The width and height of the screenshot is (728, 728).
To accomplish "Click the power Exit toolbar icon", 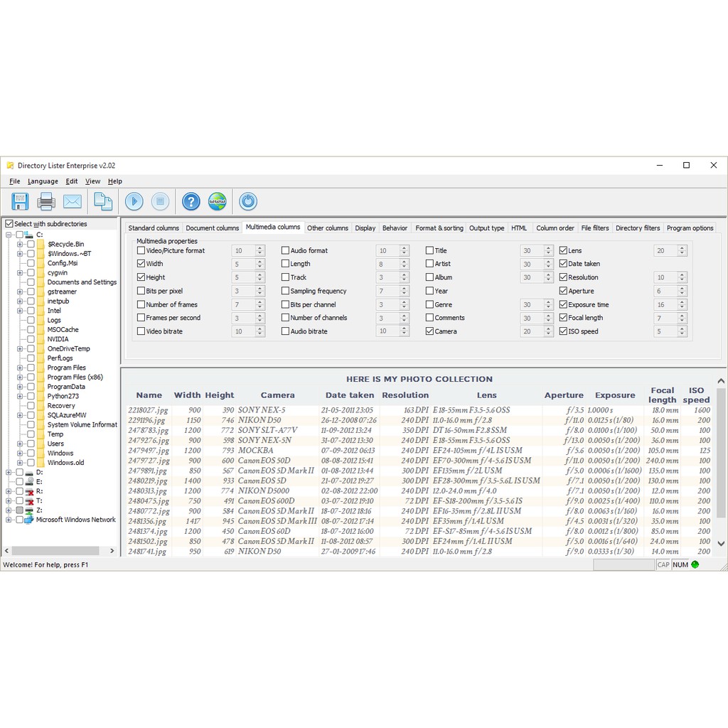I will 248,201.
